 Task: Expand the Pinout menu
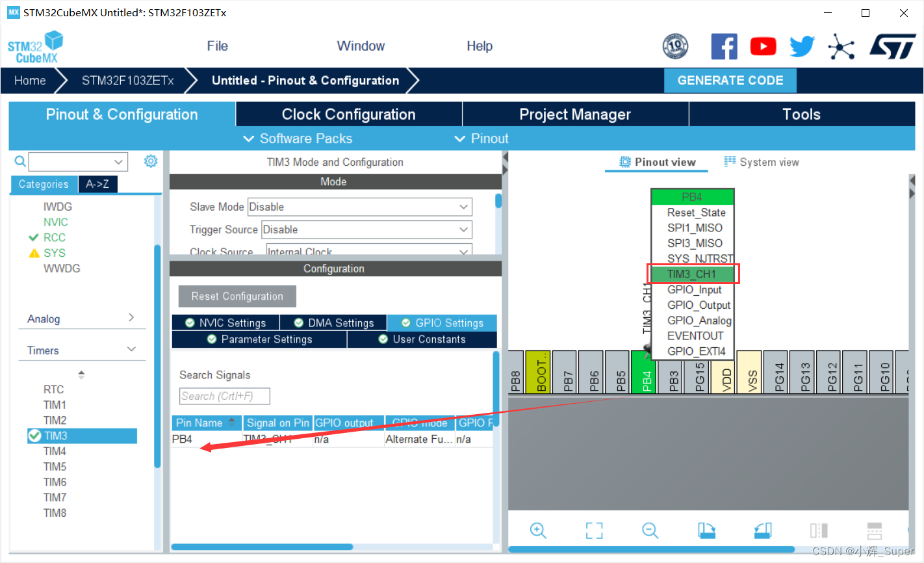(x=481, y=138)
